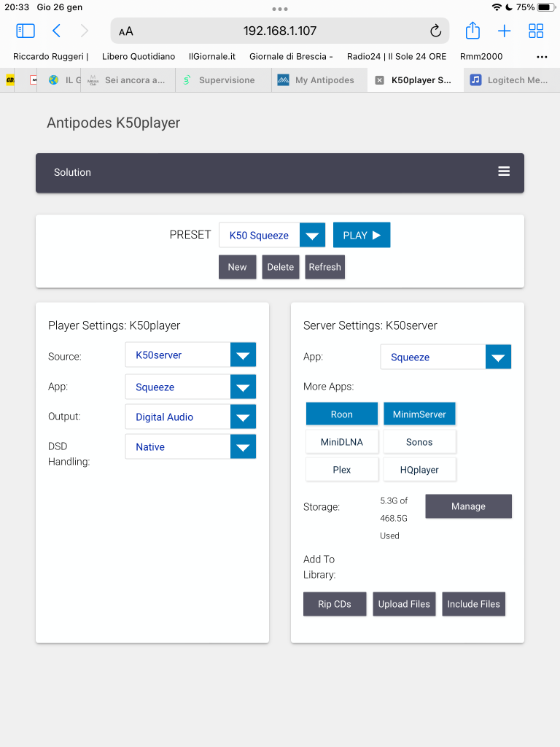
Task: Tap the battery status icon
Action: tap(546, 7)
